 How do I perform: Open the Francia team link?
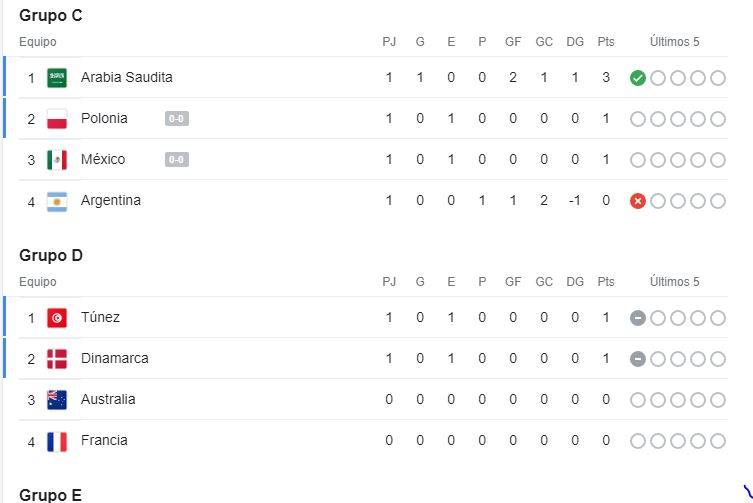click(x=104, y=441)
